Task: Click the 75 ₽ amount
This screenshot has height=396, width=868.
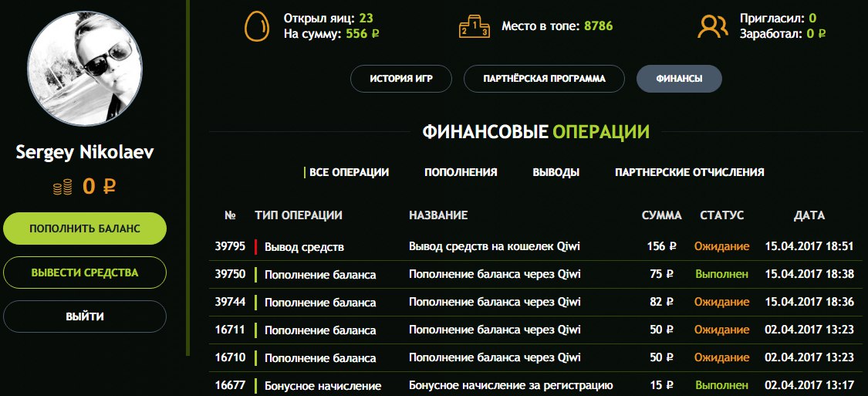Action: point(661,274)
